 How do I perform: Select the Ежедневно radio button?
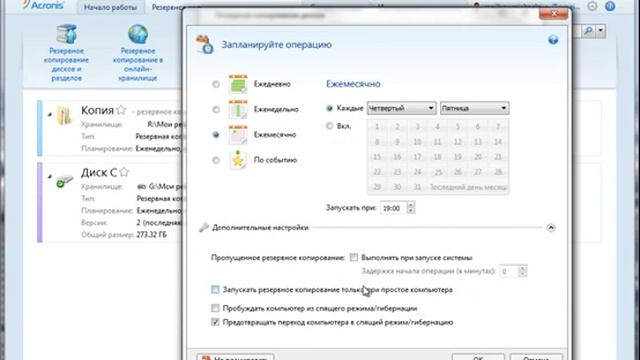[216, 84]
